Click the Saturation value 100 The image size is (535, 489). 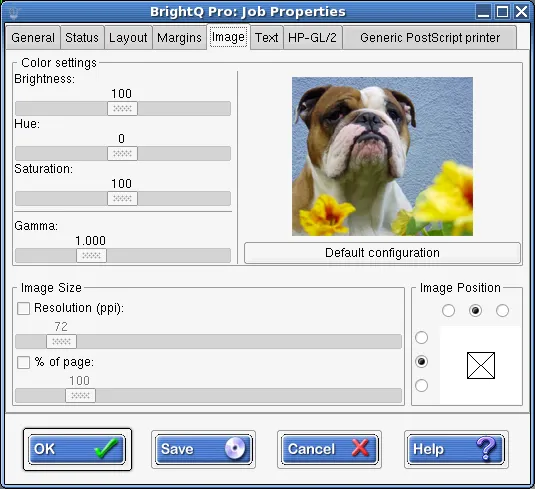(121, 184)
